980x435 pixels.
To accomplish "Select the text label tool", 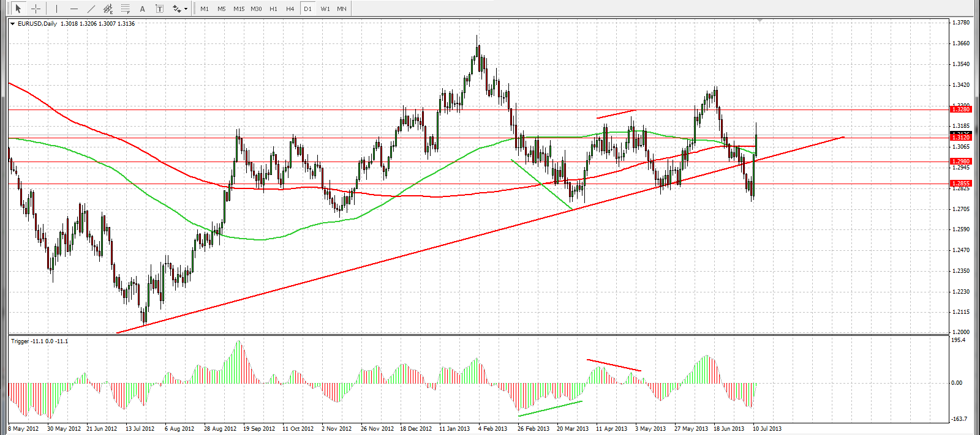I will [x=160, y=9].
